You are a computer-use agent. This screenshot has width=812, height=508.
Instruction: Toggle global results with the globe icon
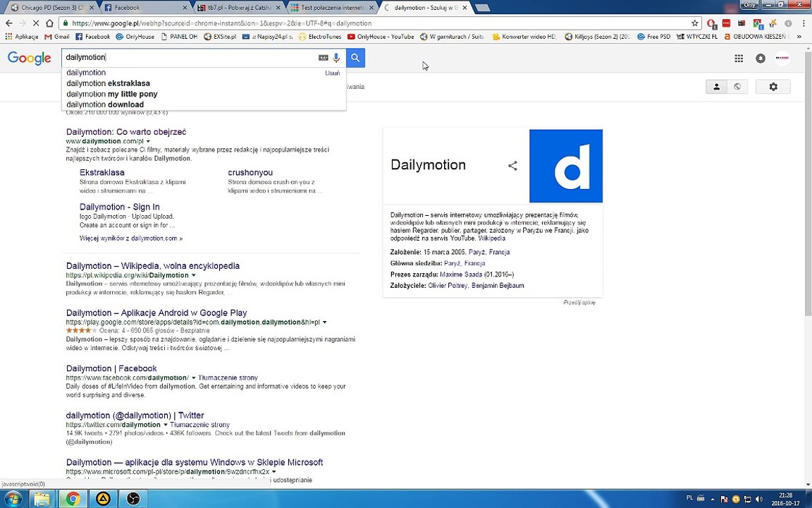tap(737, 87)
